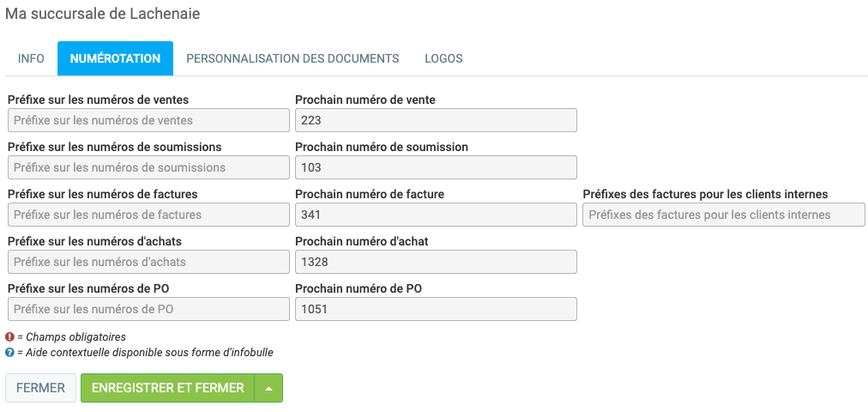Expand the Enregistrer et fermer dropdown arrow
The image size is (868, 412).
pyautogui.click(x=269, y=388)
